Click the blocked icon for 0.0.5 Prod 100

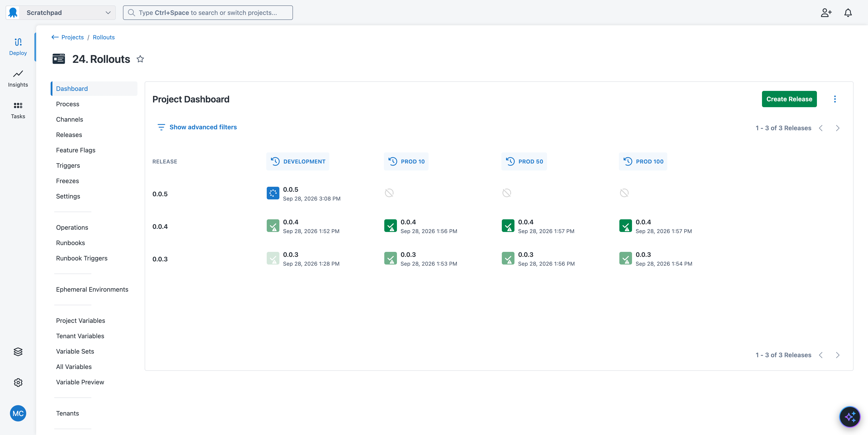[x=624, y=193]
